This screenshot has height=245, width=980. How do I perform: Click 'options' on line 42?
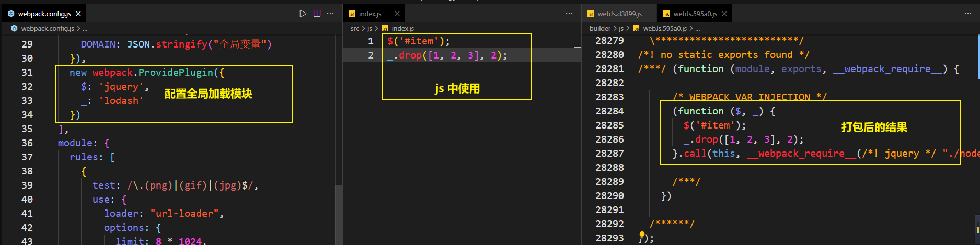click(124, 228)
